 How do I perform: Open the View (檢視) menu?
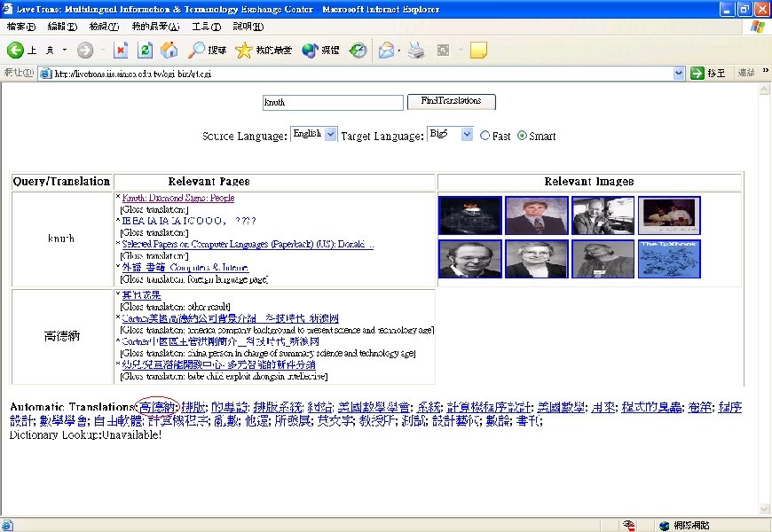pos(104,27)
